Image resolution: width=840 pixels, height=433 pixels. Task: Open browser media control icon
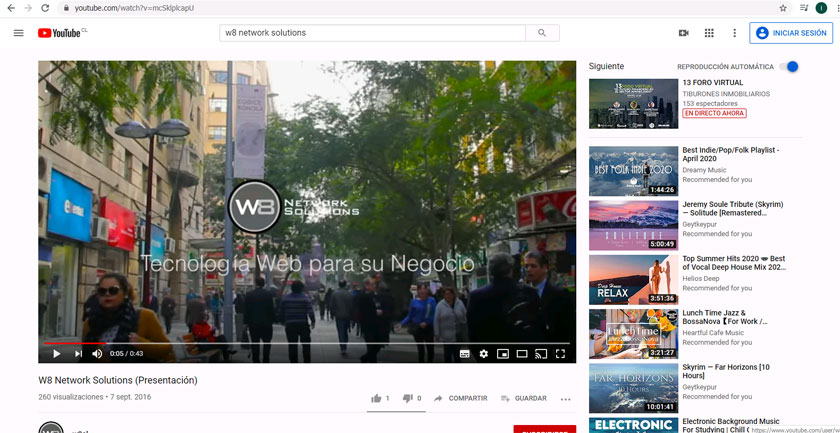pos(804,8)
